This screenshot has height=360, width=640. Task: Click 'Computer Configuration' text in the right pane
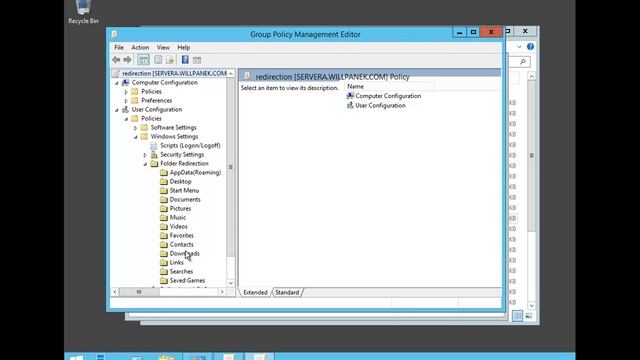point(388,96)
